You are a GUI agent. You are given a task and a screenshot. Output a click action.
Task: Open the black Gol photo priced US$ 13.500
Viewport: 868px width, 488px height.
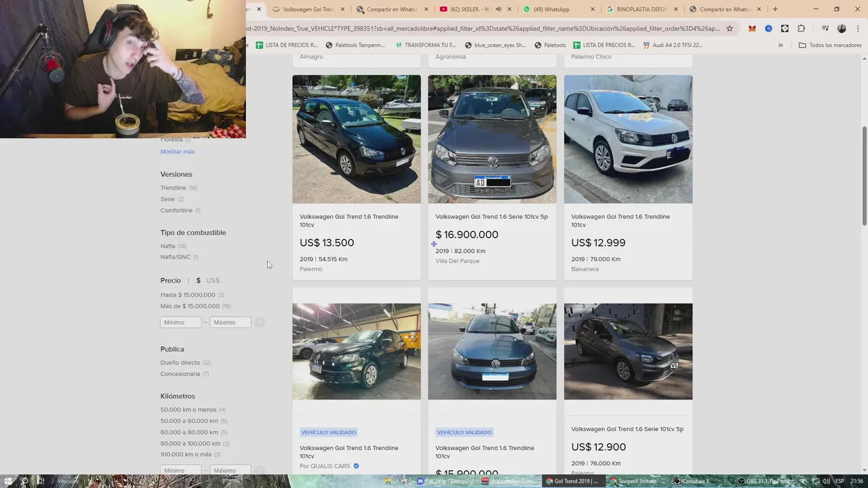pyautogui.click(x=357, y=139)
